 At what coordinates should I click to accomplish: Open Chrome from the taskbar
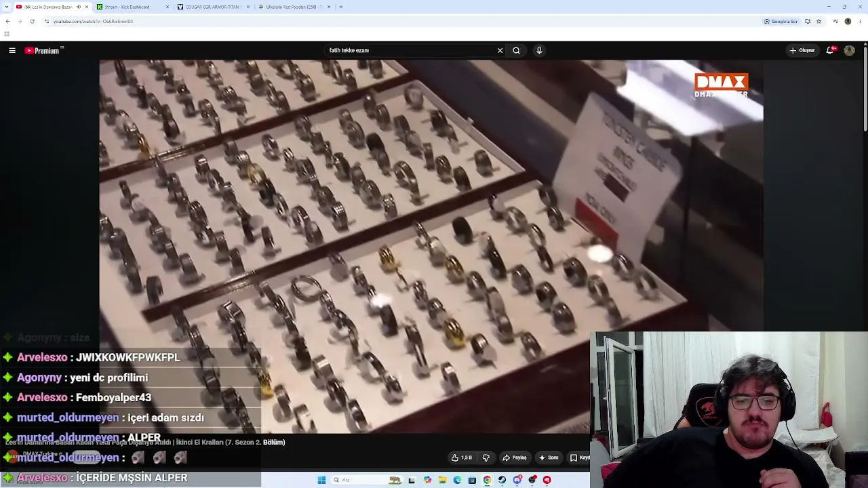coord(487,480)
